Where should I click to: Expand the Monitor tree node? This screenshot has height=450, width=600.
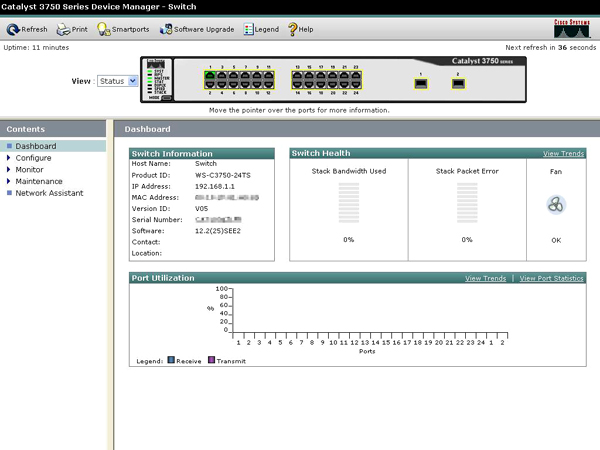click(8, 170)
